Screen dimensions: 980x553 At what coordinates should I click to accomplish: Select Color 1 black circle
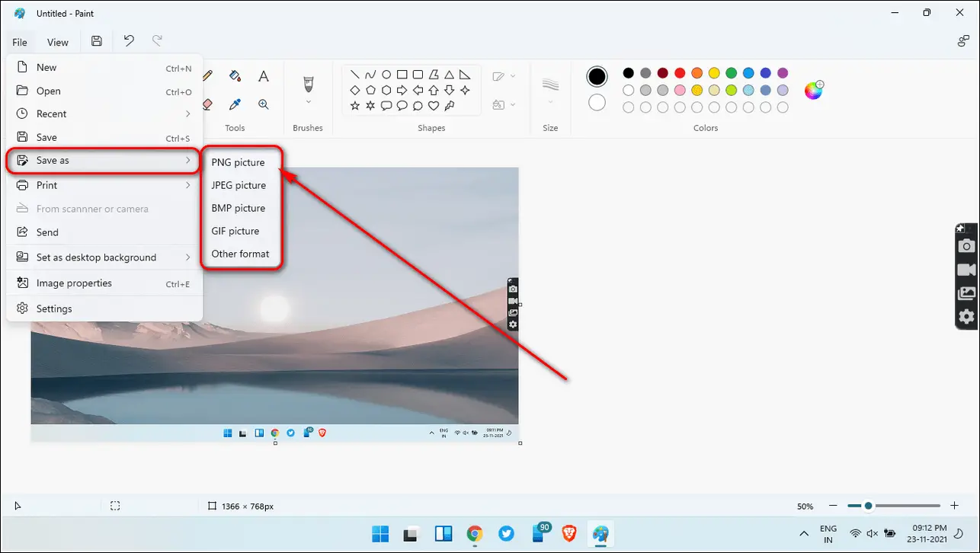[x=597, y=76]
